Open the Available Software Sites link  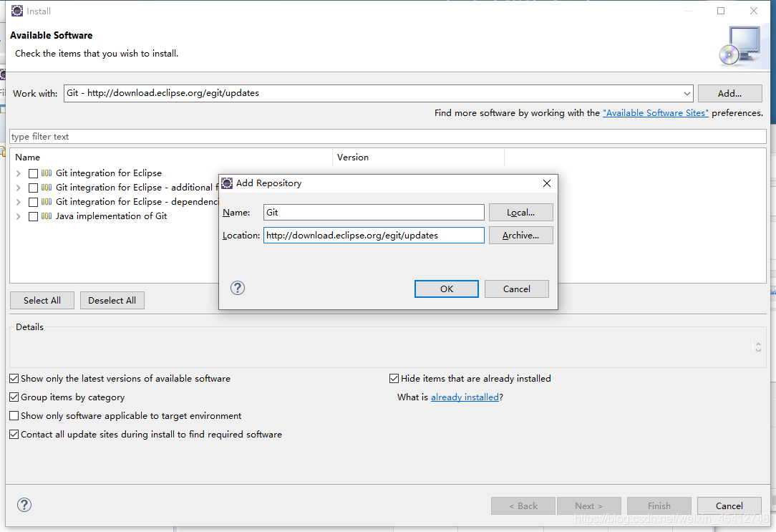[x=655, y=113]
